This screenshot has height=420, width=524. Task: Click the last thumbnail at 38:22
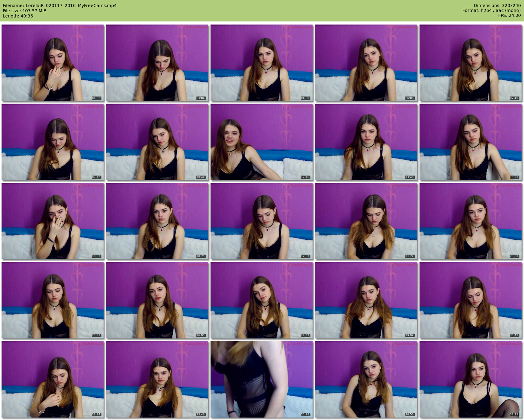(470, 379)
